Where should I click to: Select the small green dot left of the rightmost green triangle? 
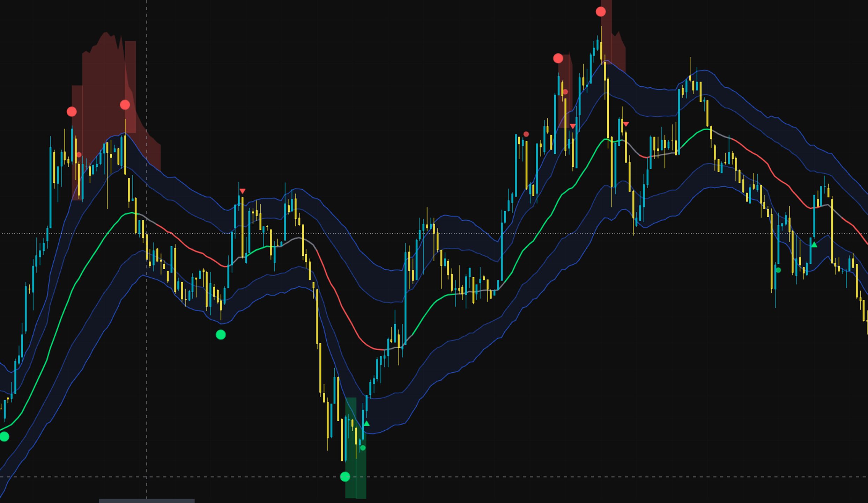point(778,270)
